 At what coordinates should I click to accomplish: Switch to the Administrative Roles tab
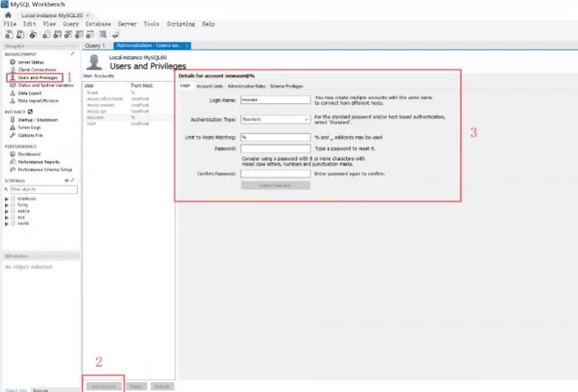[247, 86]
